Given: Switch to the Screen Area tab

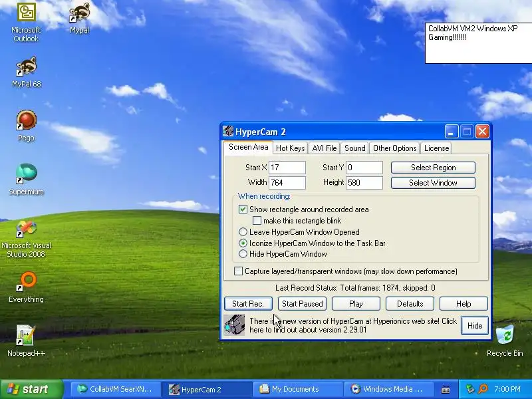Looking at the screenshot, I should coord(248,147).
